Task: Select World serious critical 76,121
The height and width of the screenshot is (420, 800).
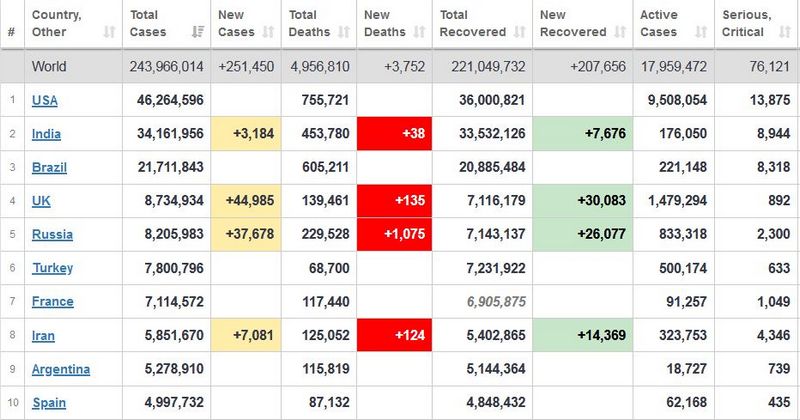Action: pyautogui.click(x=769, y=67)
